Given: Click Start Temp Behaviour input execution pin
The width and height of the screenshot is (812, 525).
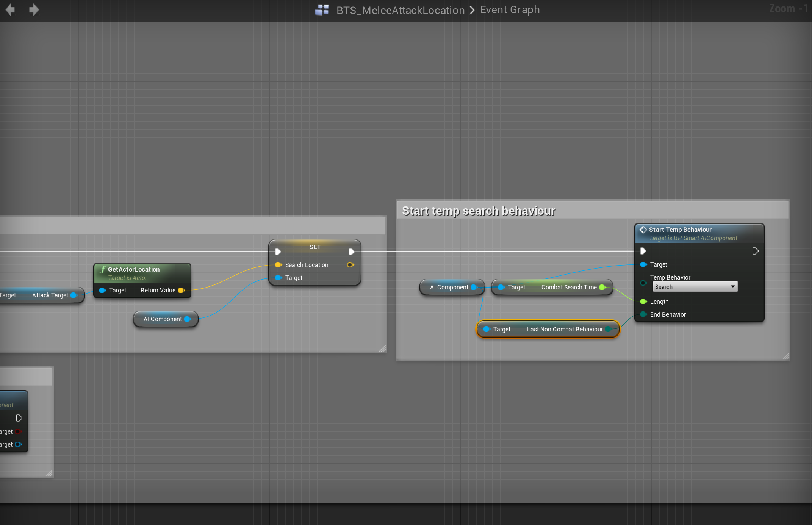Looking at the screenshot, I should [x=643, y=251].
